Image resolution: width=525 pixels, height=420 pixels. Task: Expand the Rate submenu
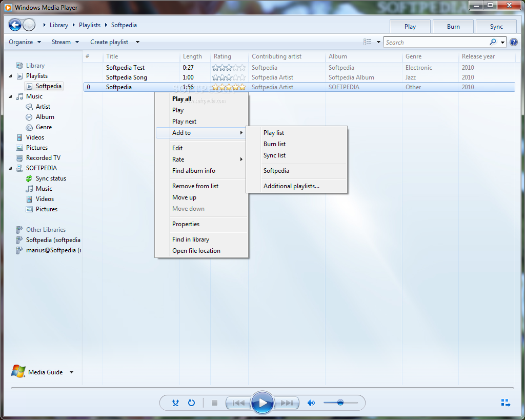[201, 159]
